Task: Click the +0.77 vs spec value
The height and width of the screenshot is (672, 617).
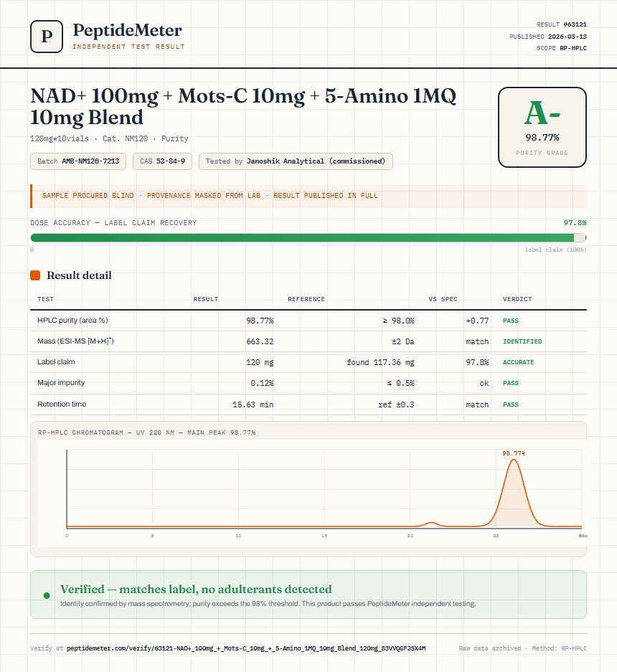Action: pos(477,321)
